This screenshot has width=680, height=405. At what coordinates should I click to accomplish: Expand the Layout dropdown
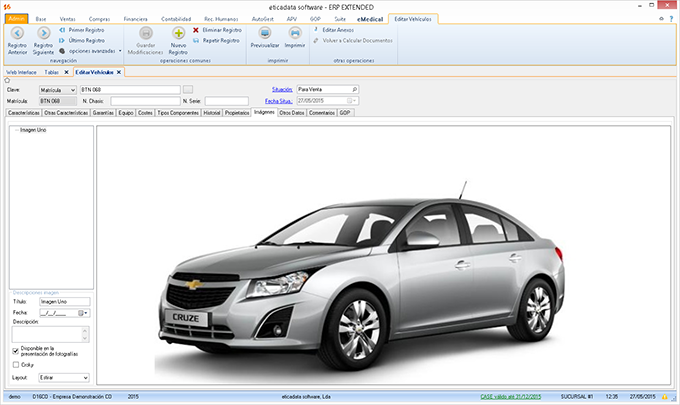pyautogui.click(x=85, y=378)
